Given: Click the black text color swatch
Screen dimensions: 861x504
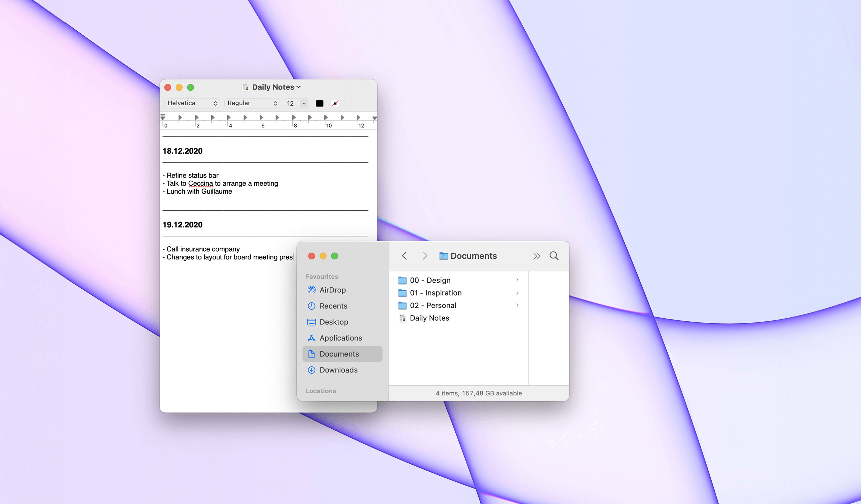Looking at the screenshot, I should coord(320,103).
